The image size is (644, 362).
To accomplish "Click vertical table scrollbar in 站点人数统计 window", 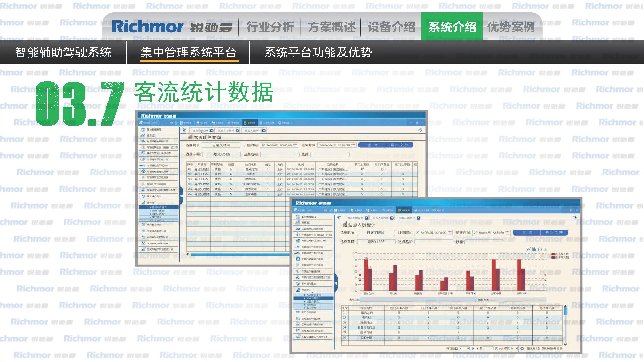I will [565, 310].
